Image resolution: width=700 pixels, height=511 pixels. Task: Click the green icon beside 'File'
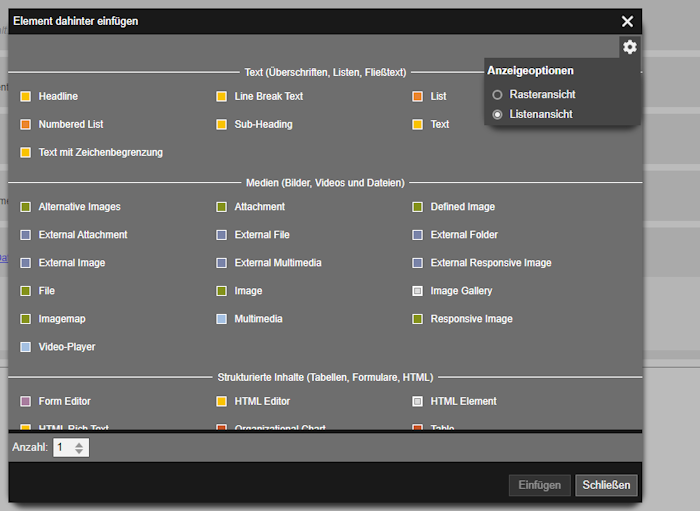tap(25, 291)
